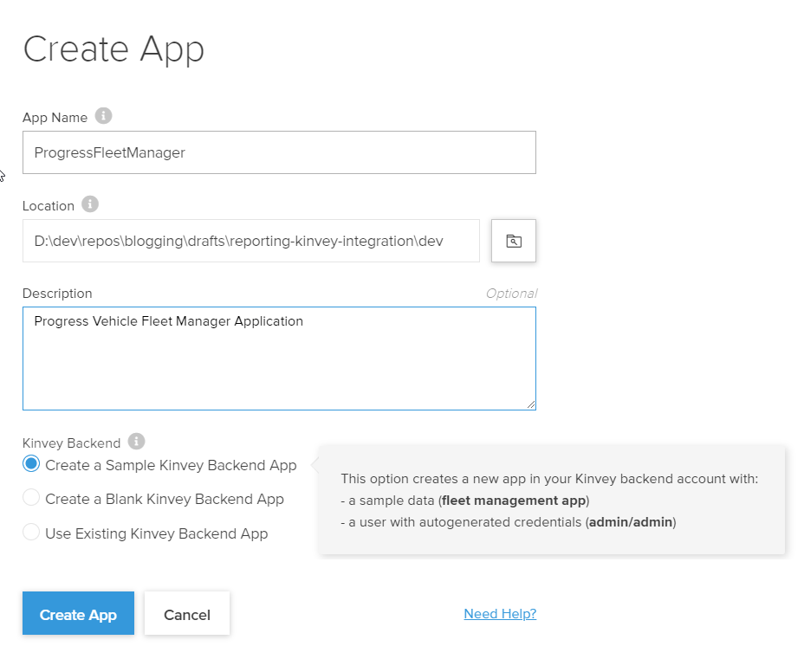Click the App Name label
804x672 pixels.
pyautogui.click(x=55, y=118)
